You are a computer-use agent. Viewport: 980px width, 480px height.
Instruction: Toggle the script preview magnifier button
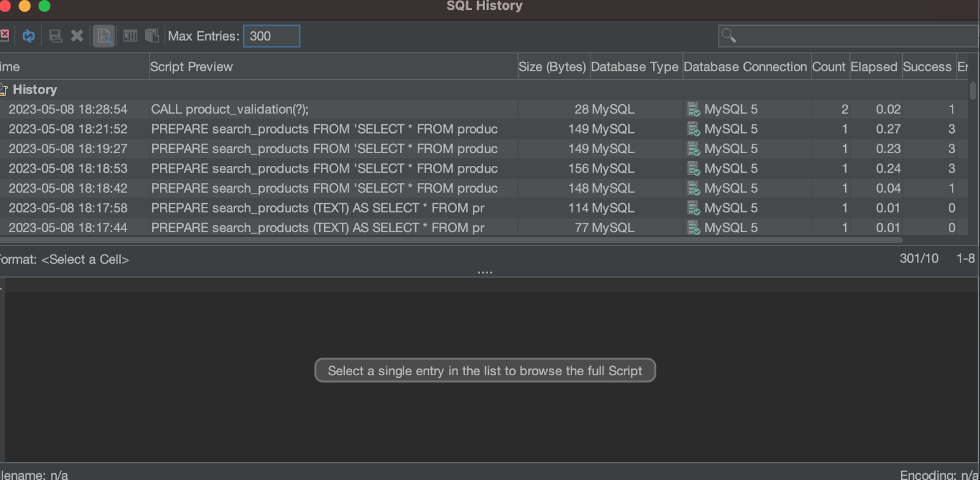[x=104, y=36]
